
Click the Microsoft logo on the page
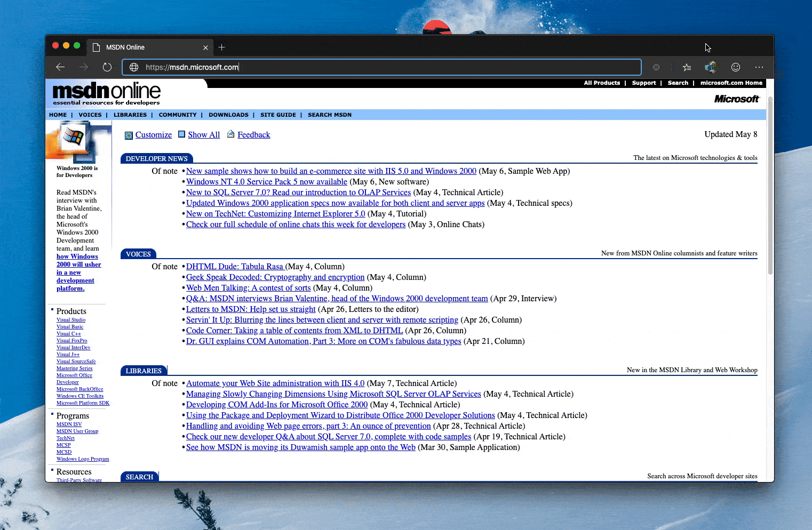[x=736, y=99]
